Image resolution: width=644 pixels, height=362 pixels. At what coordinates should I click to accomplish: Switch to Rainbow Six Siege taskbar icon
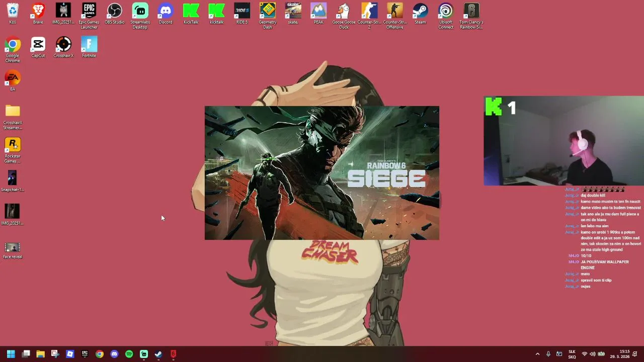pyautogui.click(x=173, y=354)
